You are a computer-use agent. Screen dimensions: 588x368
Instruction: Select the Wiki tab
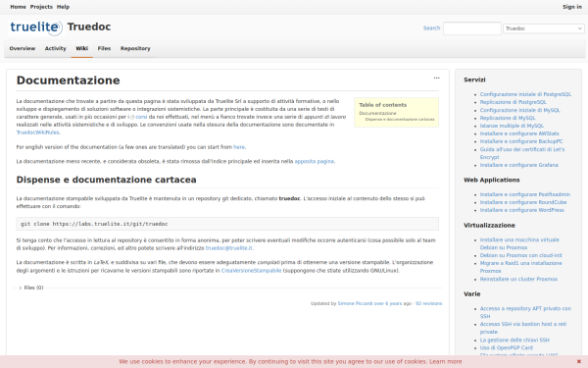click(81, 48)
